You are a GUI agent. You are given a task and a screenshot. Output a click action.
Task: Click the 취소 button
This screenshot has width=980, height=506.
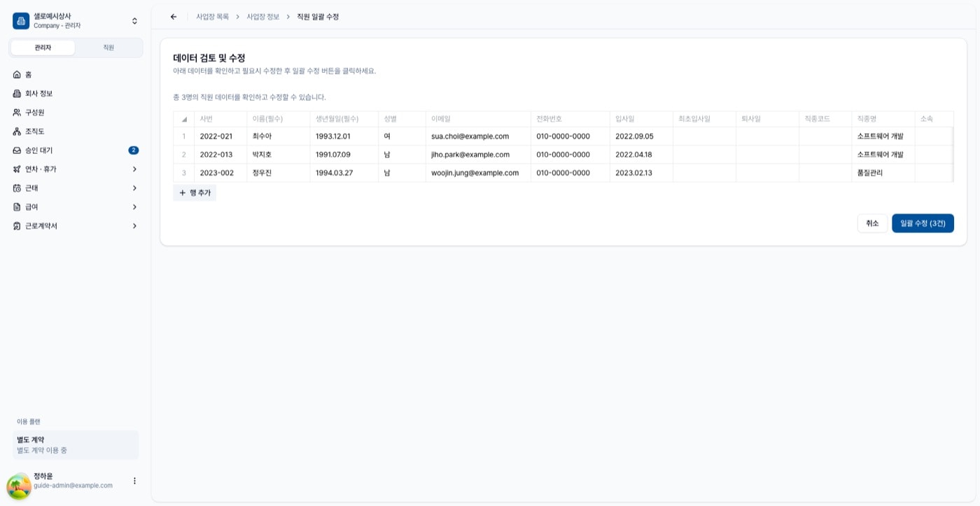coord(872,223)
